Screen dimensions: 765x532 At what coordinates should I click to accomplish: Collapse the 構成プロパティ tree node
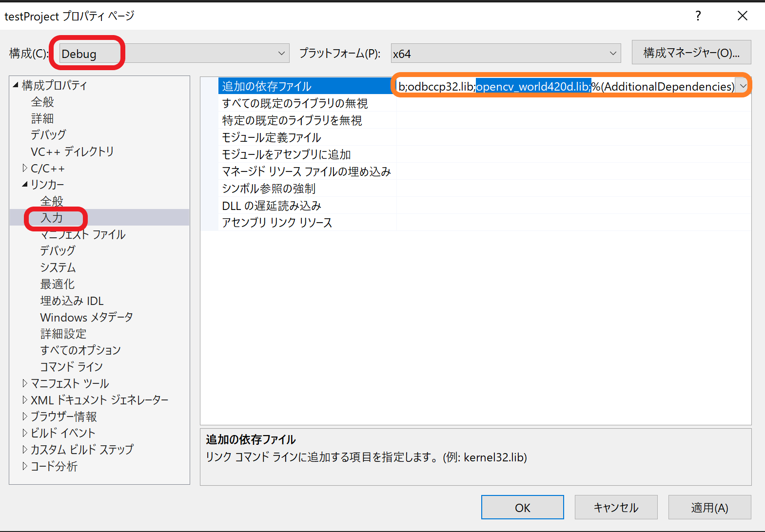coord(16,85)
